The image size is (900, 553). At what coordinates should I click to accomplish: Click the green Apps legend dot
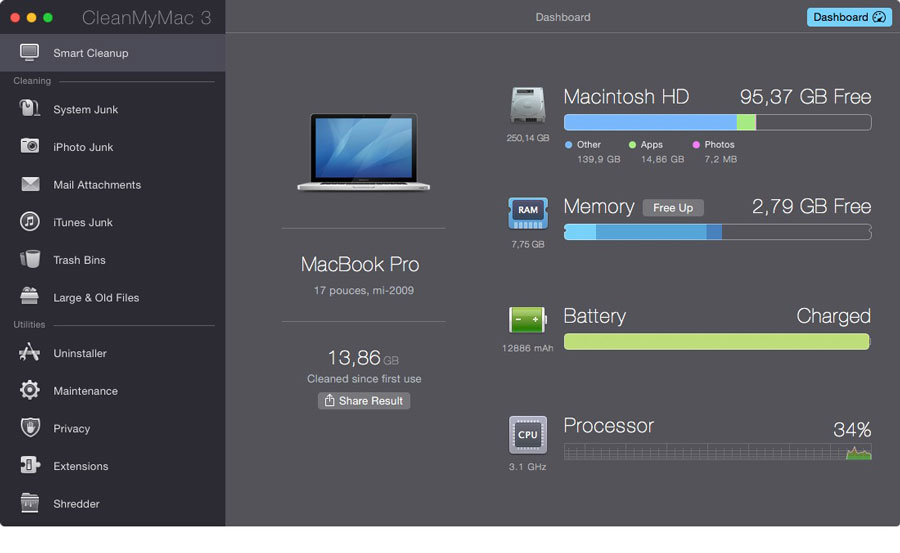pos(632,145)
